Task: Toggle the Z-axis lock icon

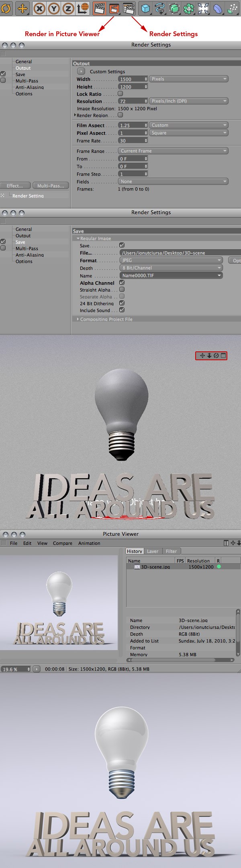Action: [x=69, y=8]
